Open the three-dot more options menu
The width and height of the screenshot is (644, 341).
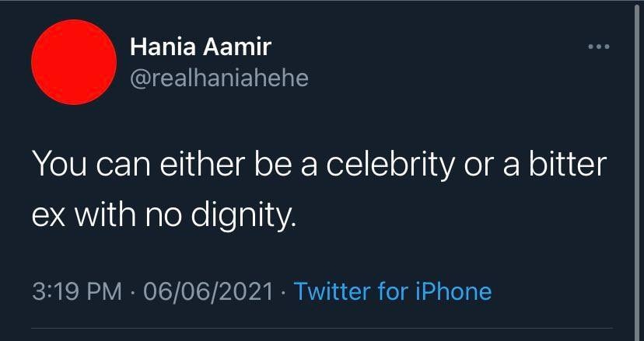coord(599,47)
